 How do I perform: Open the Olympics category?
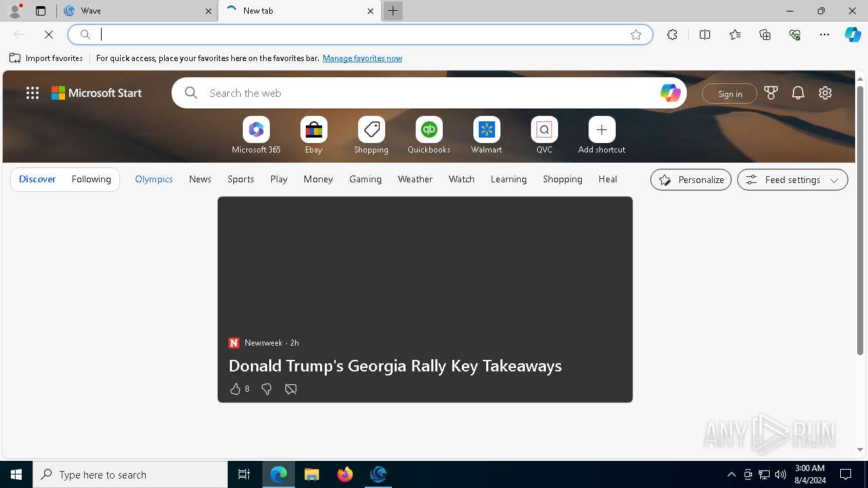point(154,180)
